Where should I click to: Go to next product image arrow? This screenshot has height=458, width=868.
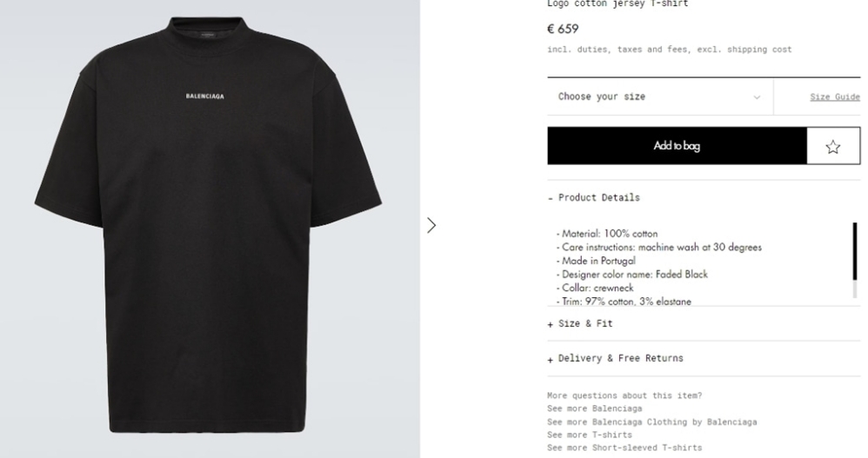431,225
